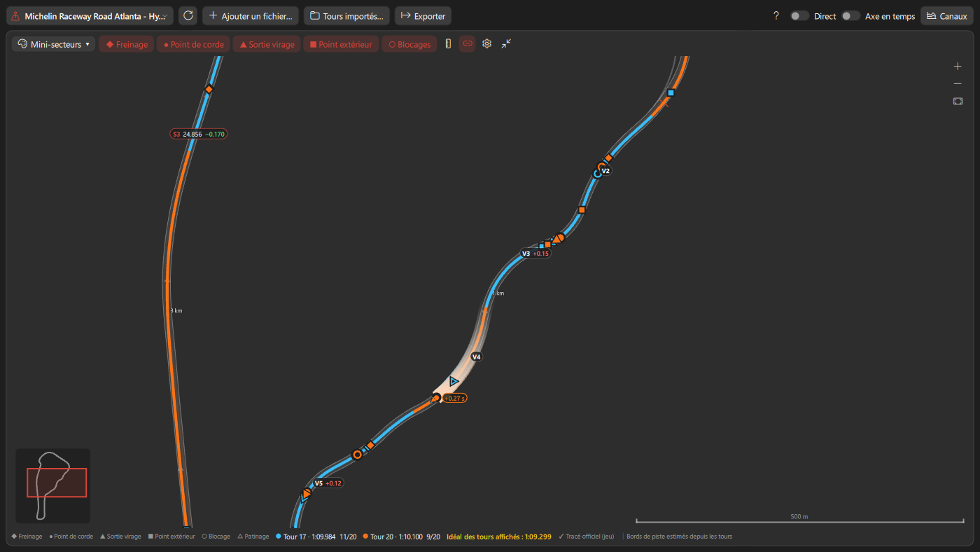Click the Patinage legend entry
Image resolution: width=980 pixels, height=552 pixels.
point(253,537)
